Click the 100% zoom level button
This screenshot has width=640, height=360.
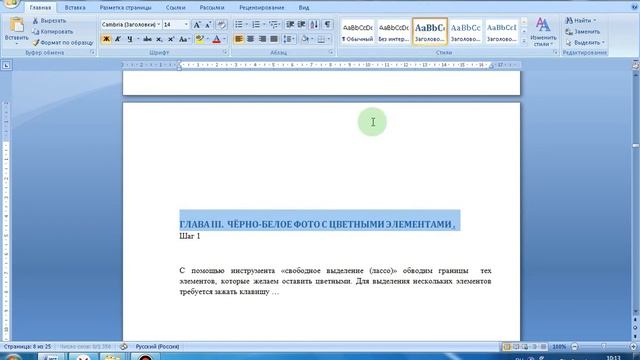[x=559, y=347]
